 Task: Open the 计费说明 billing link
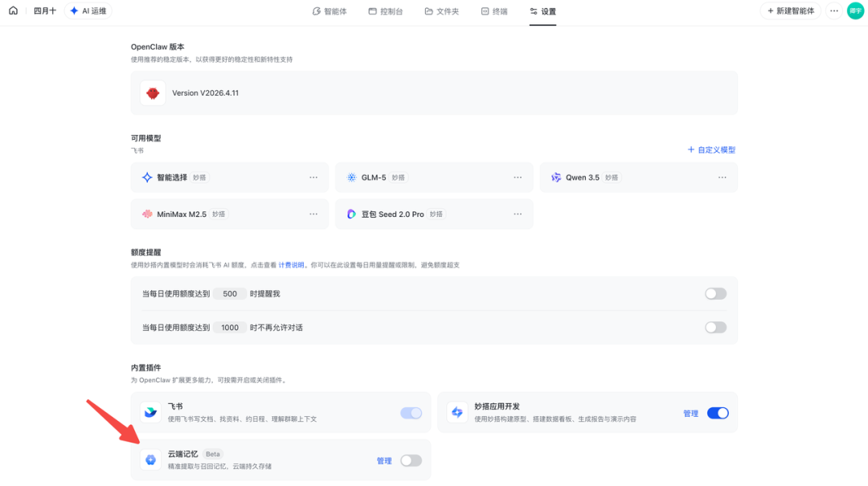click(291, 265)
